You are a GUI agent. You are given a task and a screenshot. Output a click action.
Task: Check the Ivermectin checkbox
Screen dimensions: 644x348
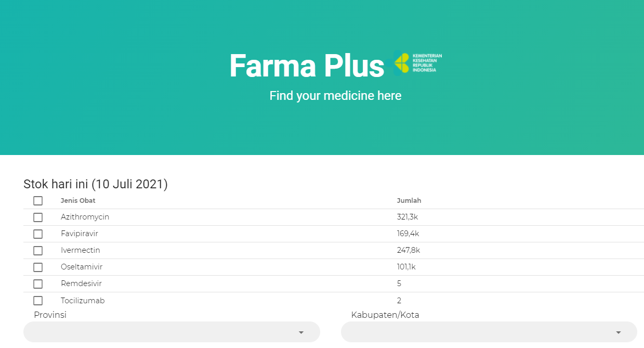(37, 250)
